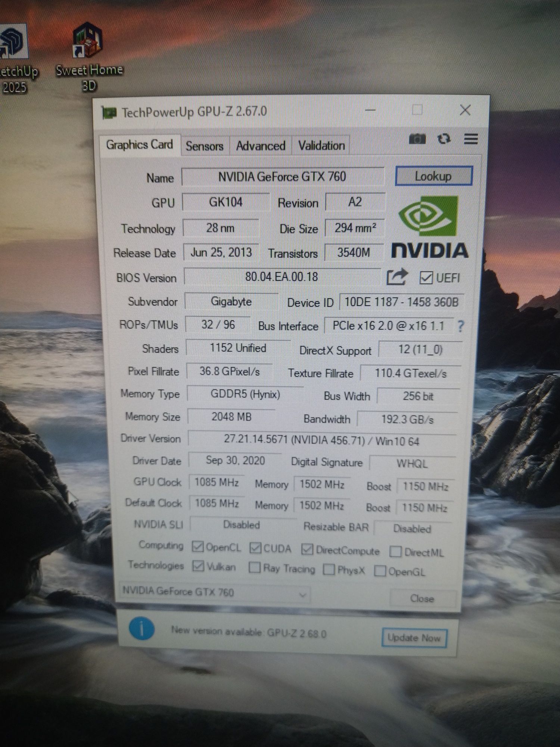Click the Digital Signature value WHQL

coord(412,464)
